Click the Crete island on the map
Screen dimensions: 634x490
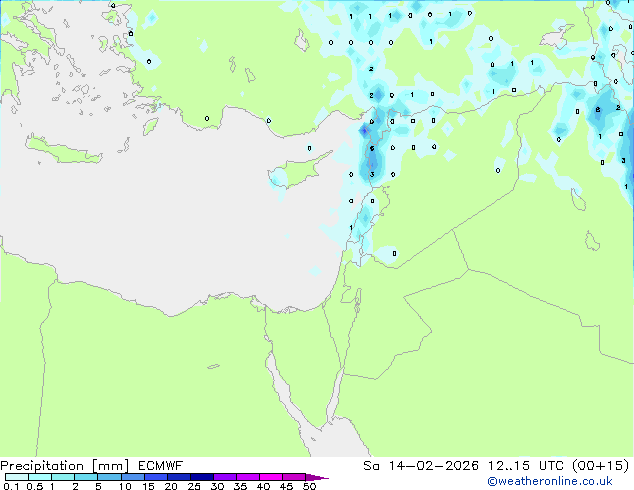coord(63,150)
